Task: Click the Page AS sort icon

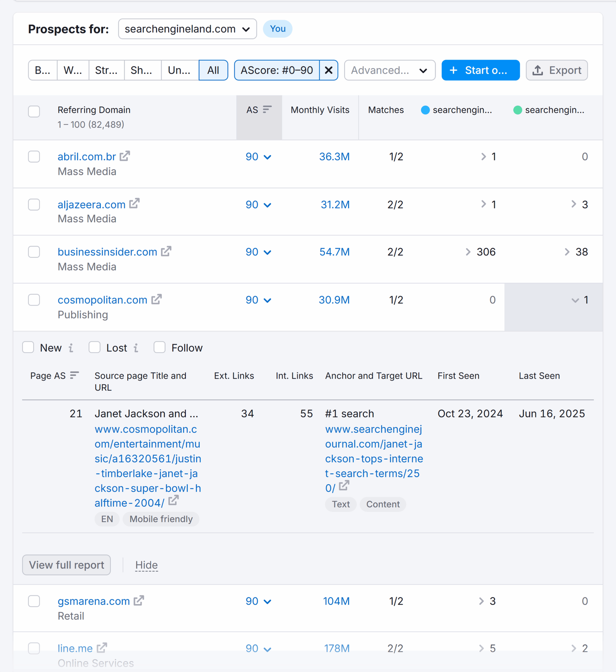Action: pos(74,375)
